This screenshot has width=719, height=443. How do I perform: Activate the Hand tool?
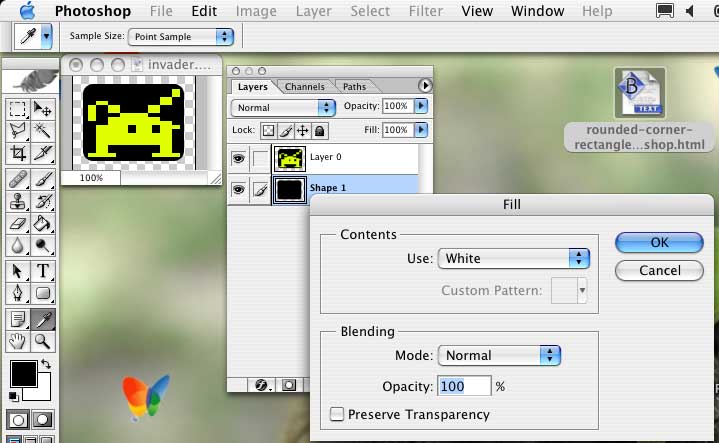[18, 341]
